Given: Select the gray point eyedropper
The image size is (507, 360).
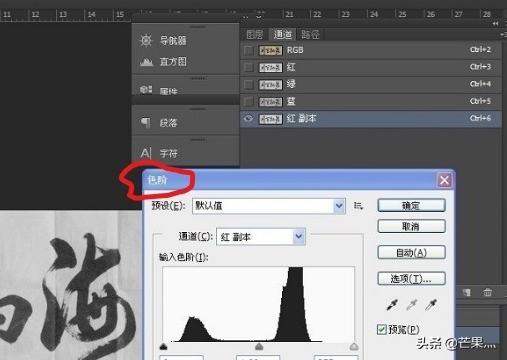Looking at the screenshot, I should click(412, 304).
